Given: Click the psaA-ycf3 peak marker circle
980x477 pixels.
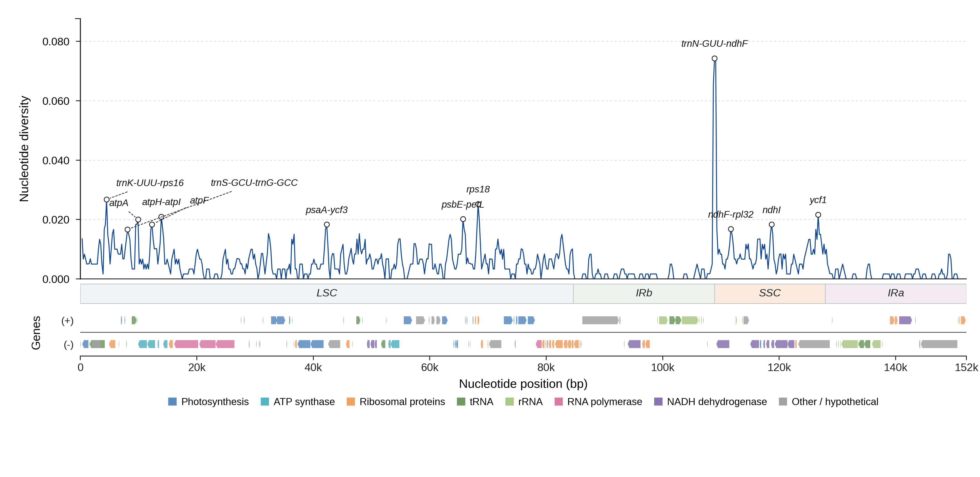Looking at the screenshot, I should (327, 225).
